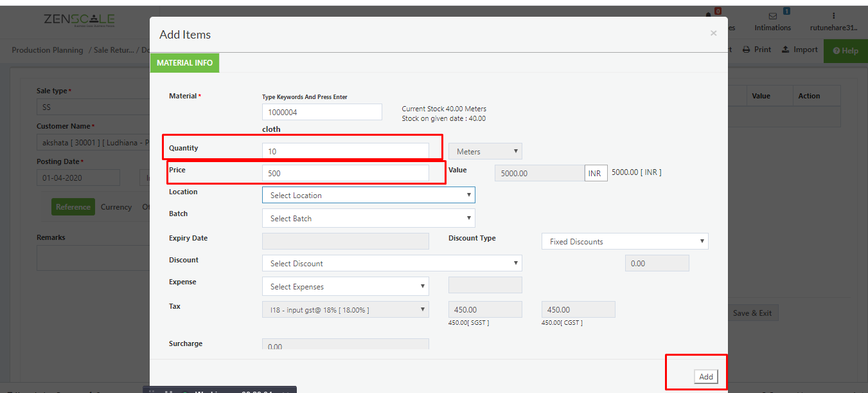Click the Print icon
The width and height of the screenshot is (868, 393).
click(x=746, y=50)
